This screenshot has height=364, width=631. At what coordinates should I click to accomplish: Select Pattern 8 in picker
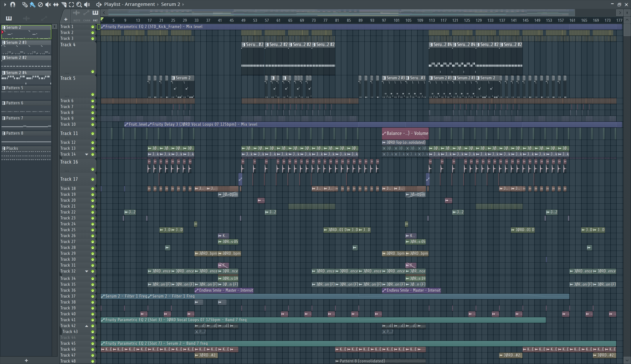click(26, 138)
